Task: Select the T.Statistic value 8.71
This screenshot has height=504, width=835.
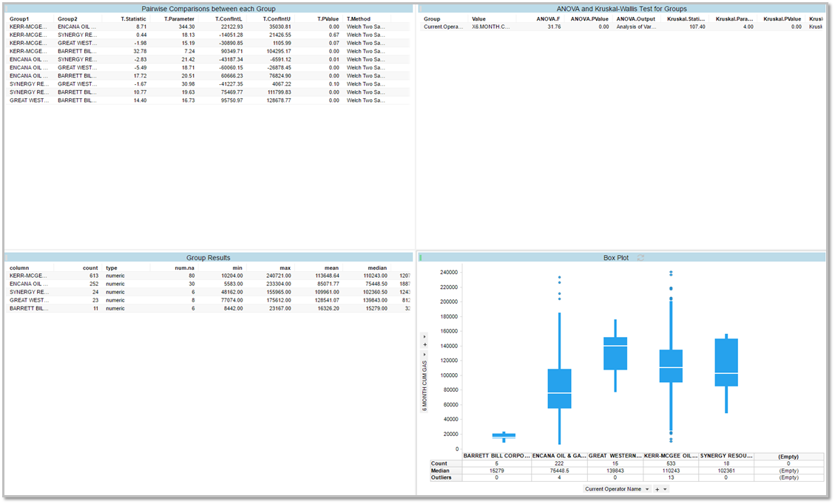Action: 141,27
